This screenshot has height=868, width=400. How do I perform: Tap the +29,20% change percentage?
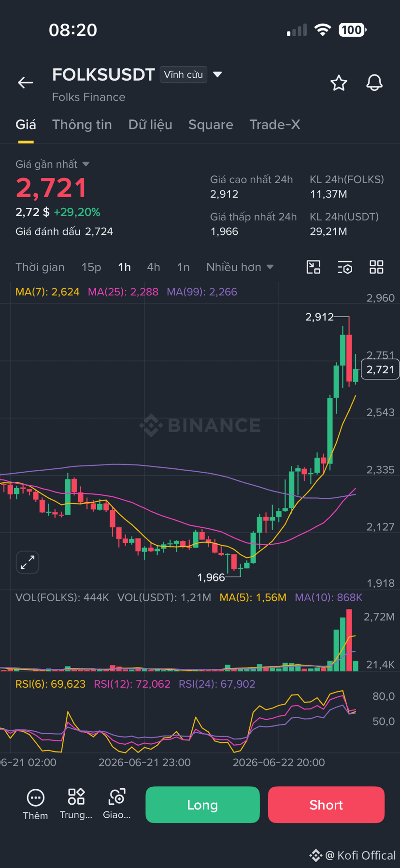coord(77,212)
